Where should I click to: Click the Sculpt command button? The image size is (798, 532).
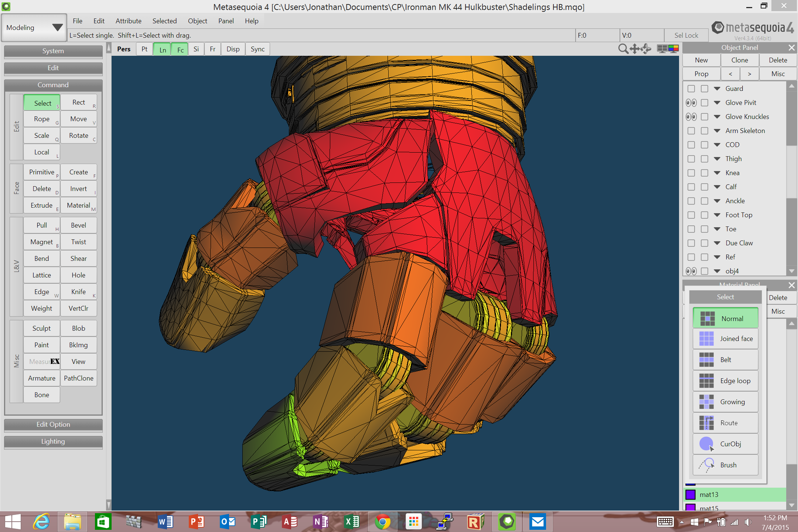click(42, 328)
